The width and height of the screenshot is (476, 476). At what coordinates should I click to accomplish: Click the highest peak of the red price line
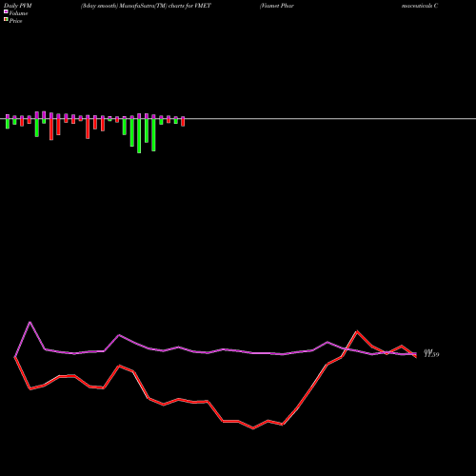[357, 331]
